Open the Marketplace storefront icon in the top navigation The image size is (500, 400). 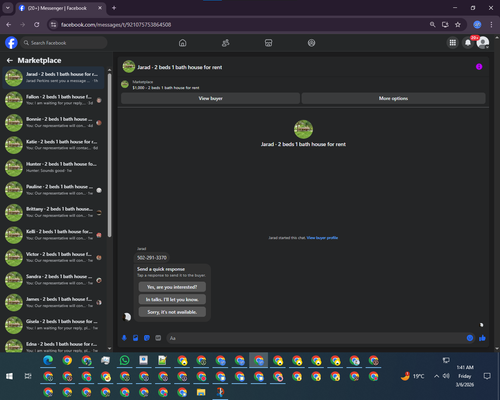268,43
